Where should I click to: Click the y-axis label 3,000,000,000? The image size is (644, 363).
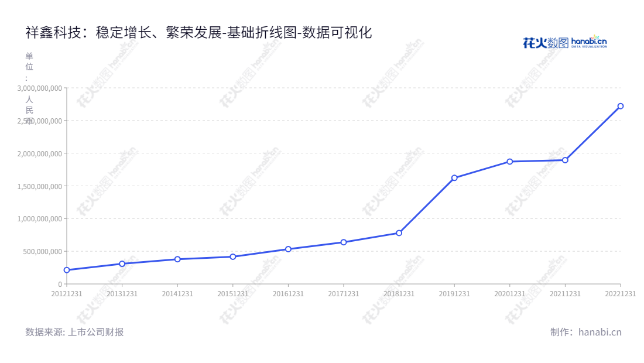coord(39,88)
